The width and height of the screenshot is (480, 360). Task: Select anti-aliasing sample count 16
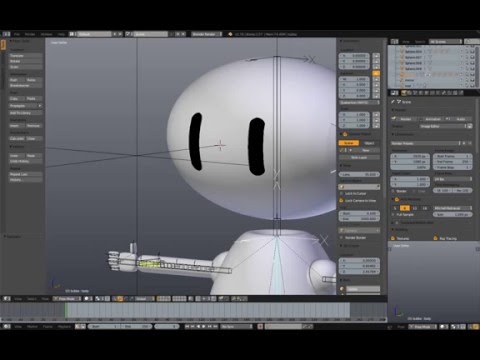tap(424, 208)
